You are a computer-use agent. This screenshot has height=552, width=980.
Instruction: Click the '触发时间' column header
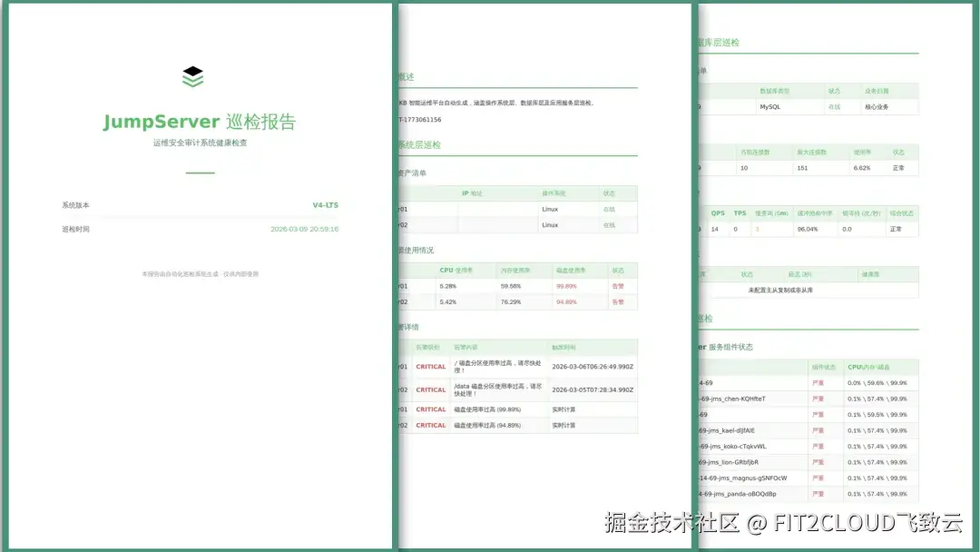point(563,348)
